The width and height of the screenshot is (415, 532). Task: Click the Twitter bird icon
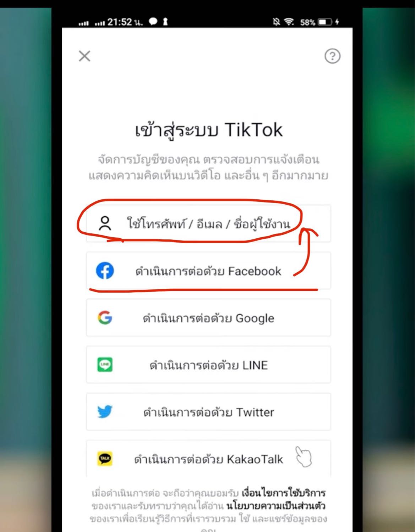click(x=105, y=412)
